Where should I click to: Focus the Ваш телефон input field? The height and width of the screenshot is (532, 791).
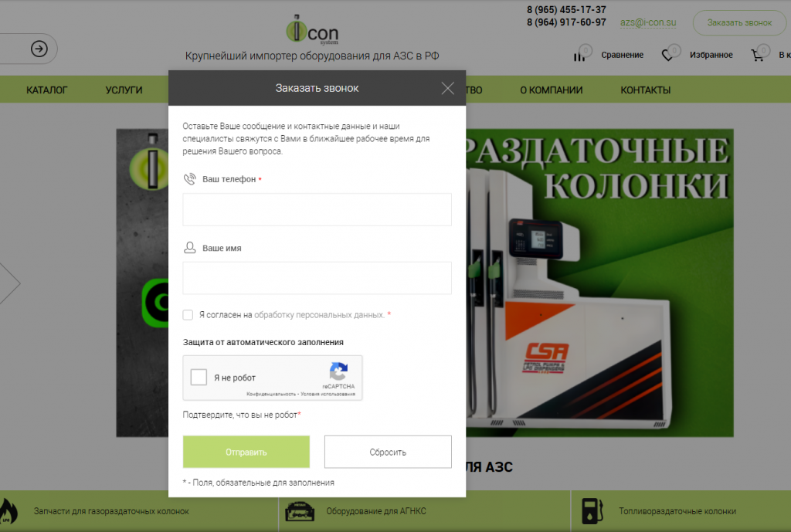coord(317,209)
